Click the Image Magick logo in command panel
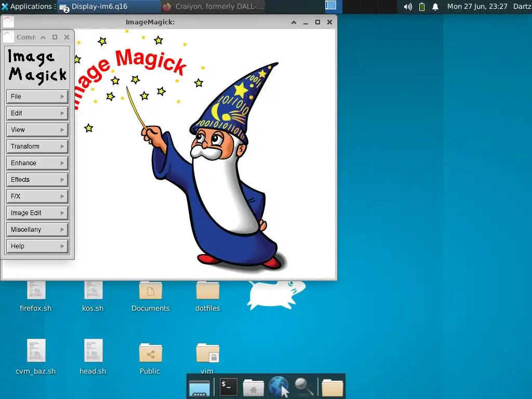 [37, 66]
